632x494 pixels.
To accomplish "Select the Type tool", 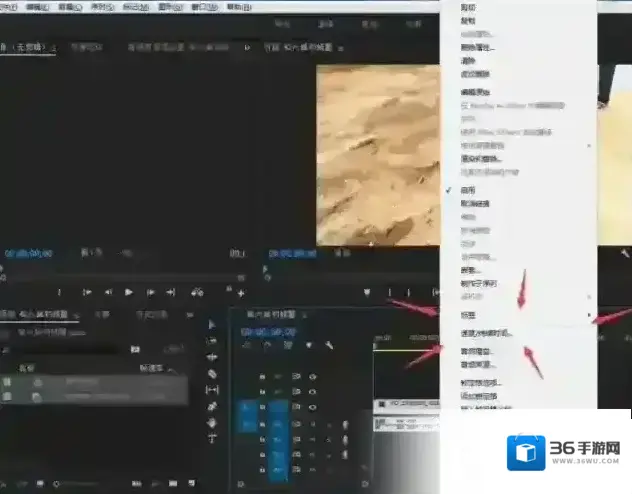I will pos(212,438).
